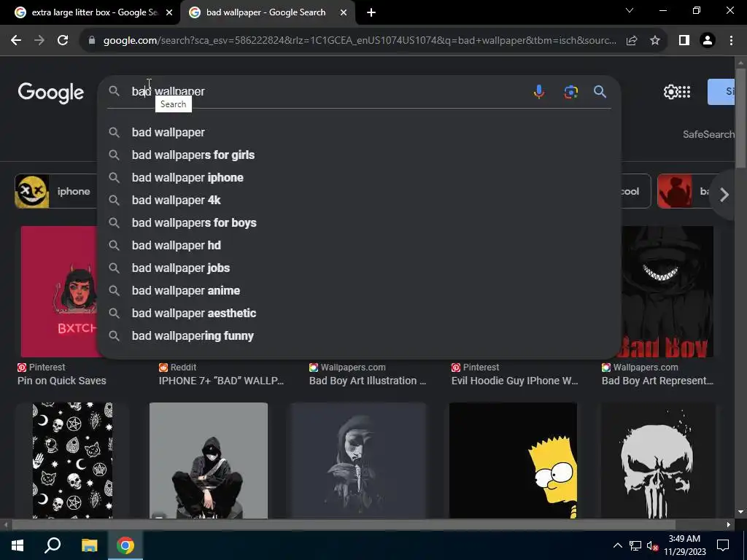
Task: Open the muted volume tray icon
Action: [652, 545]
